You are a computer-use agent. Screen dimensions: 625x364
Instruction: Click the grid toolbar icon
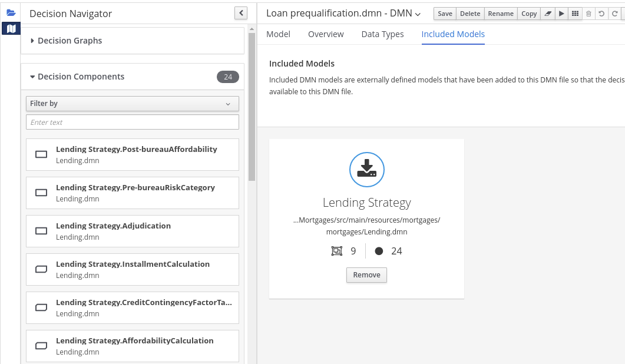tap(575, 14)
